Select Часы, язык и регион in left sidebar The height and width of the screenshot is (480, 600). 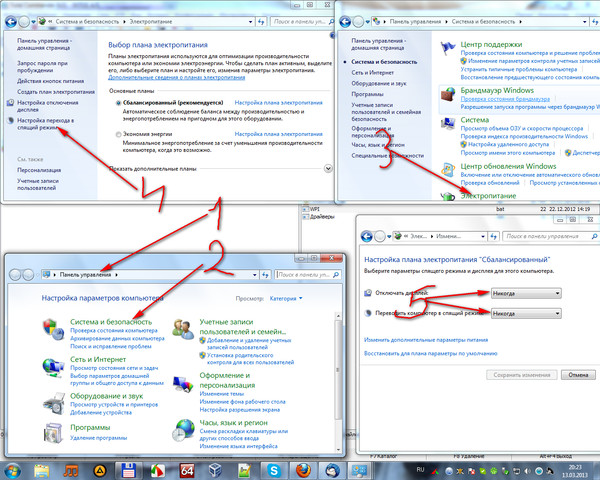click(378, 145)
